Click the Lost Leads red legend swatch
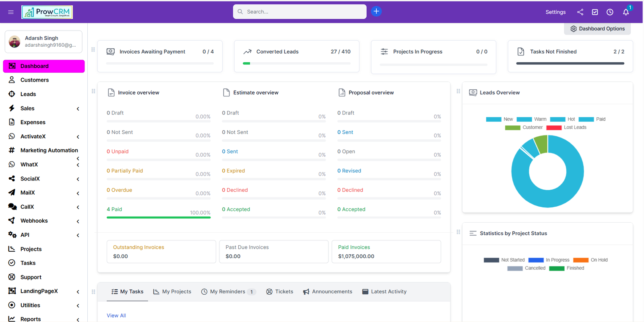 [554, 127]
